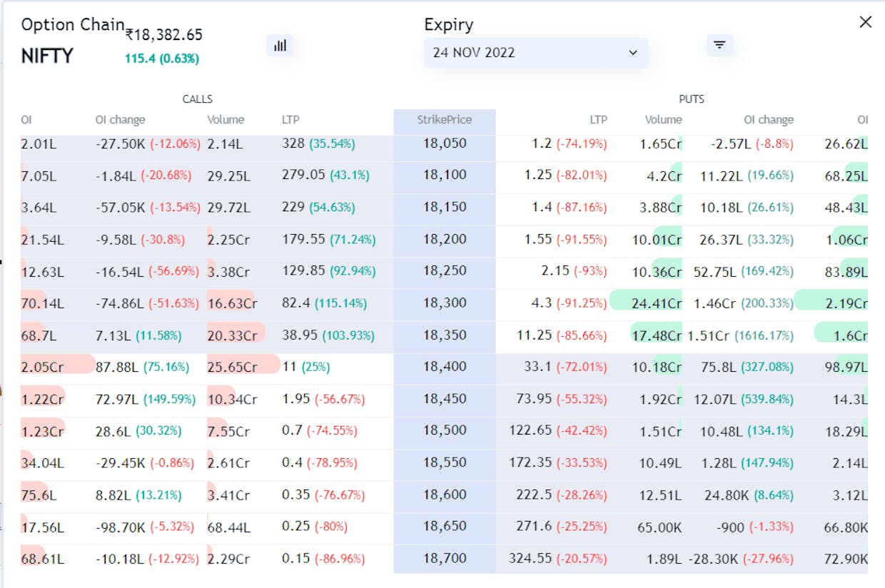The image size is (885, 588).
Task: Click put OI 98.97L
Action: (846, 367)
